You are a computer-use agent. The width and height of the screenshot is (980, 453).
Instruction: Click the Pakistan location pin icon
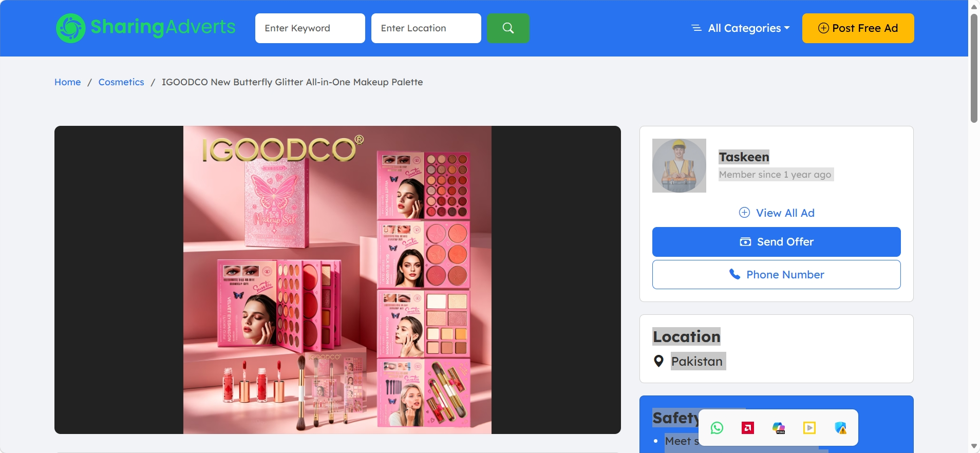pos(658,361)
